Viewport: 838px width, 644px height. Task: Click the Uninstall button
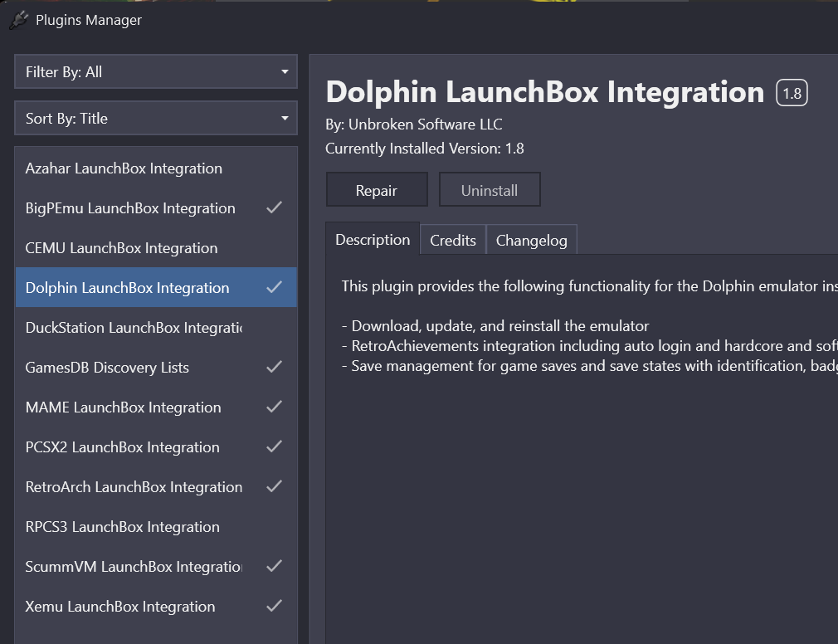pos(490,190)
